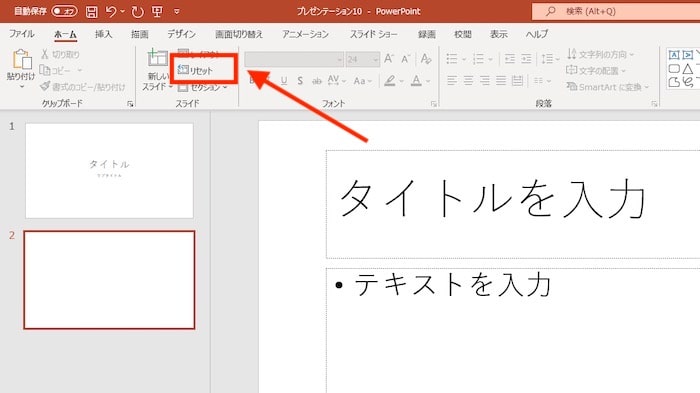This screenshot has width=700, height=393.
Task: Click the Save floppy disk icon
Action: pos(92,12)
